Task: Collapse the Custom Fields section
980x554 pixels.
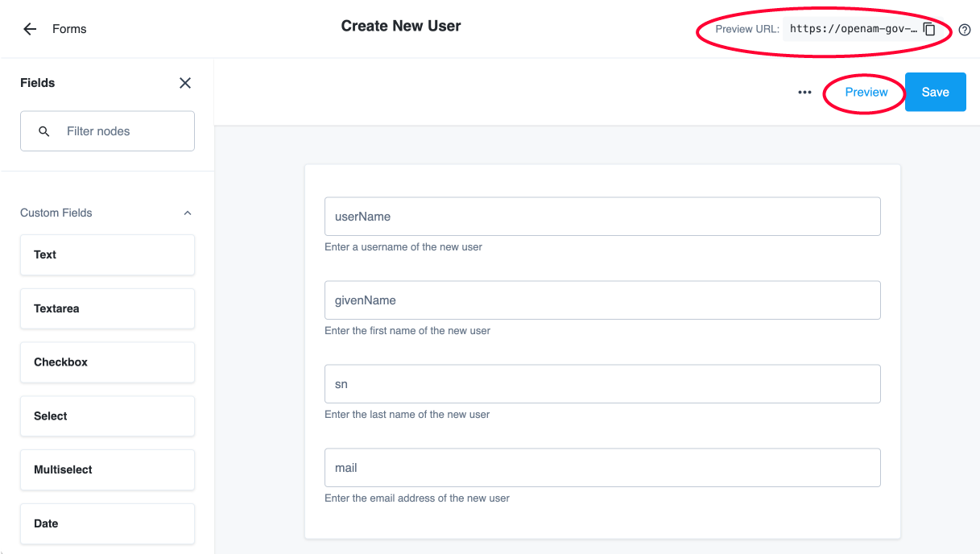Action: 187,213
